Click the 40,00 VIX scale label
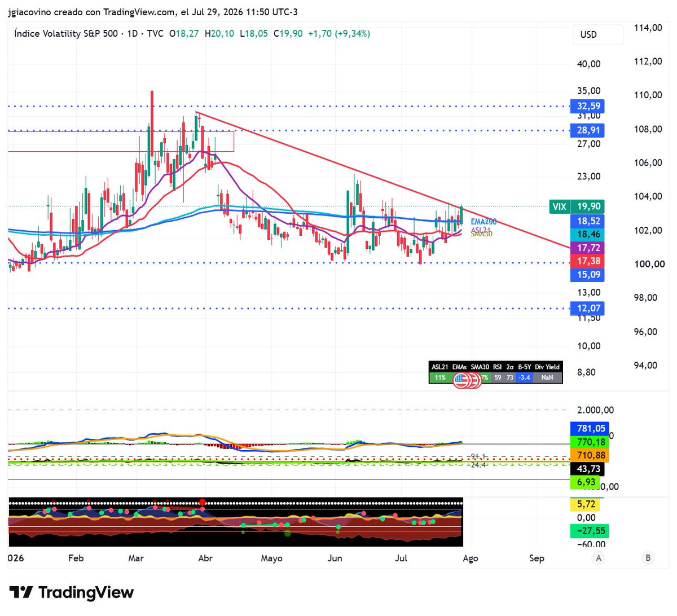The width and height of the screenshot is (677, 616). pyautogui.click(x=589, y=64)
